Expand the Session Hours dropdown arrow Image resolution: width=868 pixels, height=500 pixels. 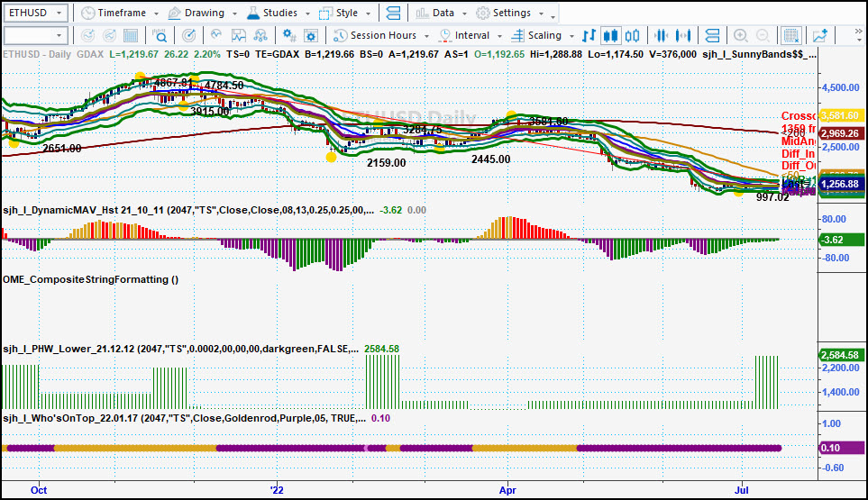pyautogui.click(x=426, y=36)
